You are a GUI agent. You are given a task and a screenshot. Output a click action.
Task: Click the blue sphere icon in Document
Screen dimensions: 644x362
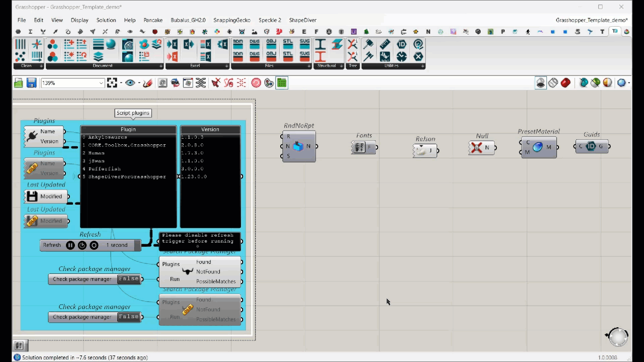111,44
